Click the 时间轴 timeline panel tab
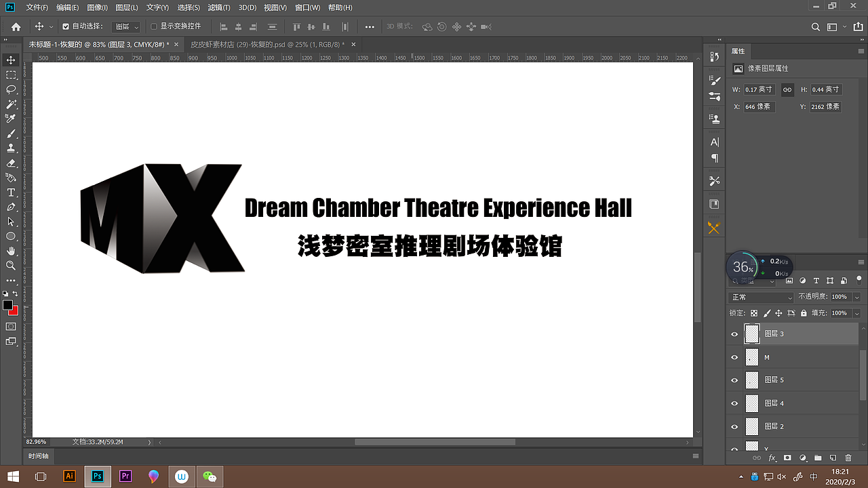This screenshot has width=868, height=488. tap(39, 456)
